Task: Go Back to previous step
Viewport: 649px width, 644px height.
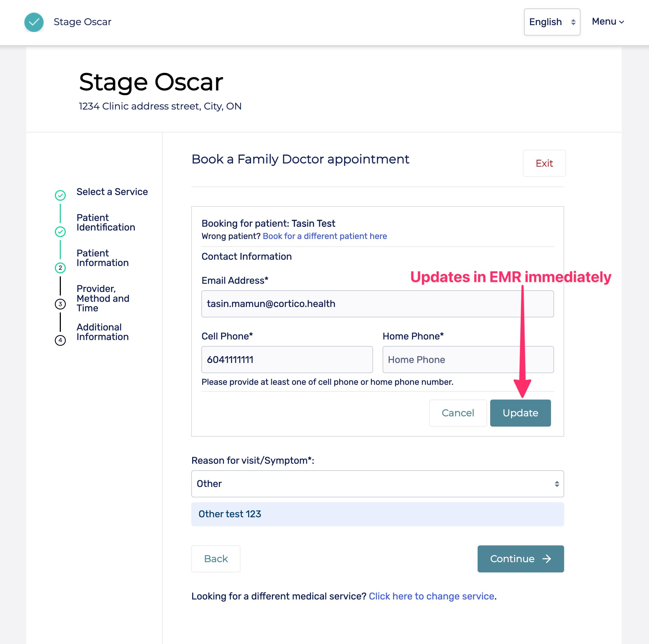Action: (216, 559)
